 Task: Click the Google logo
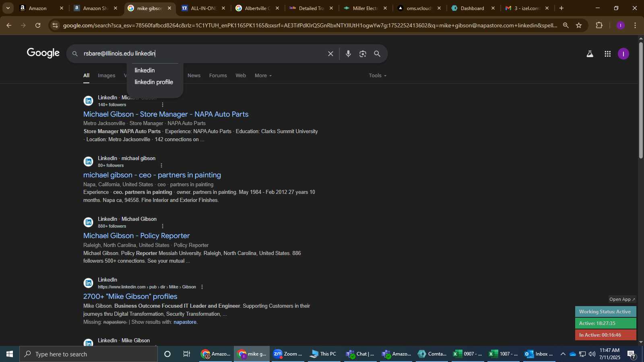point(43,53)
